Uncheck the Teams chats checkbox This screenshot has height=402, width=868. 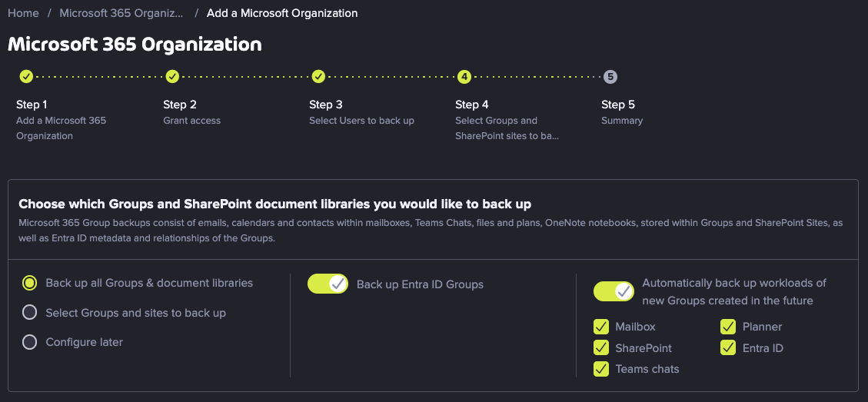601,369
